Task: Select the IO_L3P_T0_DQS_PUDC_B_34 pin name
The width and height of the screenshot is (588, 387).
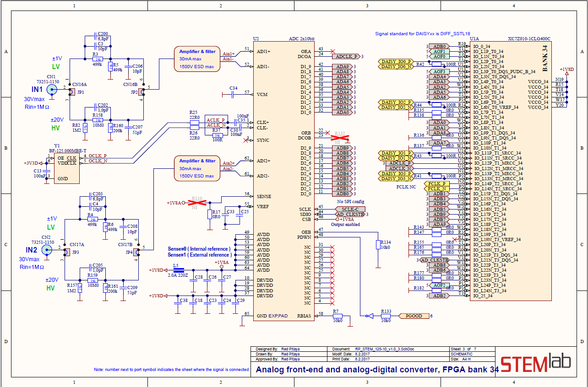Action: click(x=504, y=72)
